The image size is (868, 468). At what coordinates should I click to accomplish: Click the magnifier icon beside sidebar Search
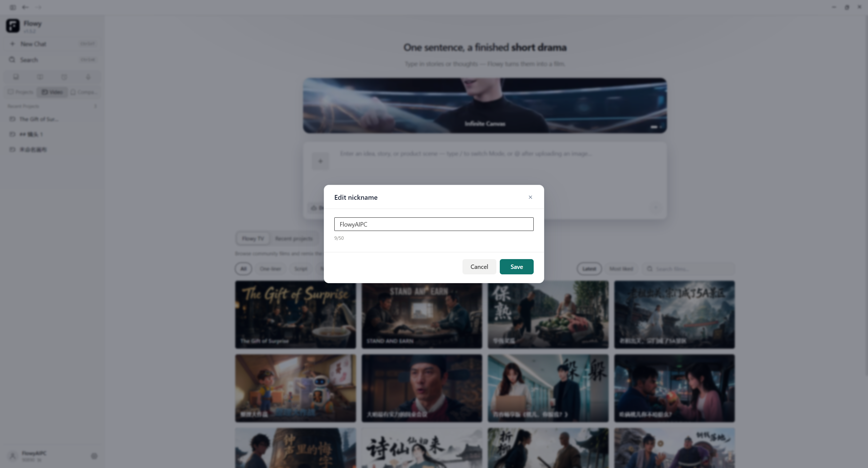click(12, 60)
